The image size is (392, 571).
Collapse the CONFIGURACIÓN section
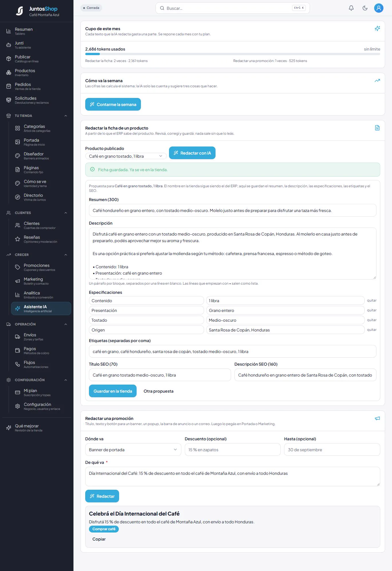[x=66, y=380]
